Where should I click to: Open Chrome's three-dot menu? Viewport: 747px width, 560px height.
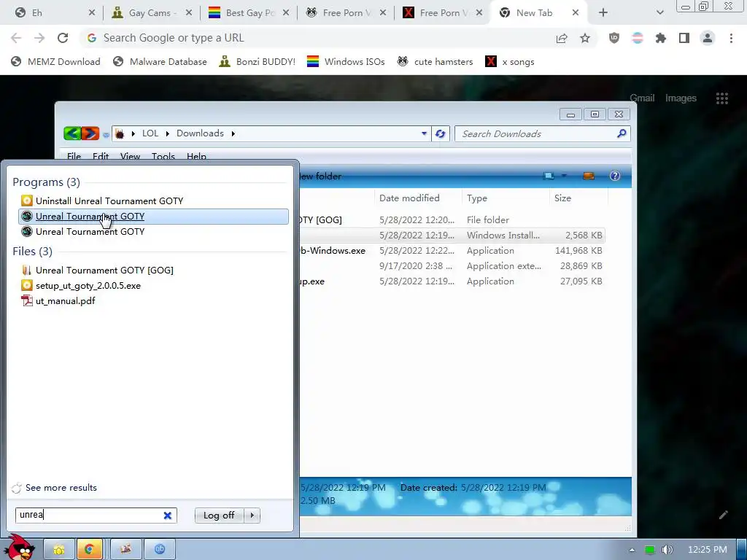tap(731, 38)
